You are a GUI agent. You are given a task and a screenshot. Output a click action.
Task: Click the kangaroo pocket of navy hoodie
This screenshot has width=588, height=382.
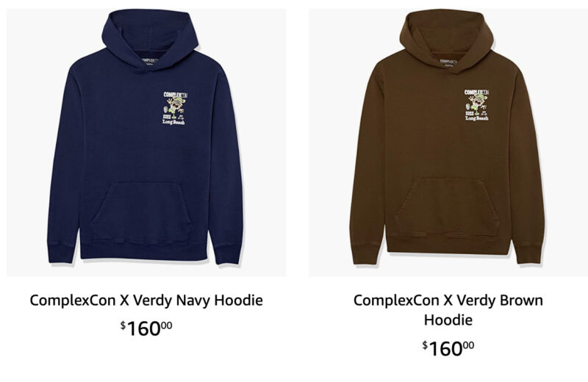(142, 212)
